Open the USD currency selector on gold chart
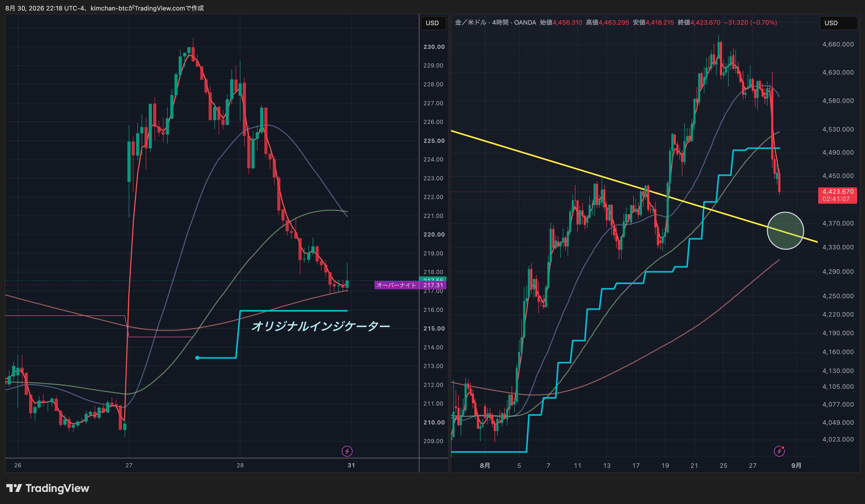 click(x=838, y=23)
